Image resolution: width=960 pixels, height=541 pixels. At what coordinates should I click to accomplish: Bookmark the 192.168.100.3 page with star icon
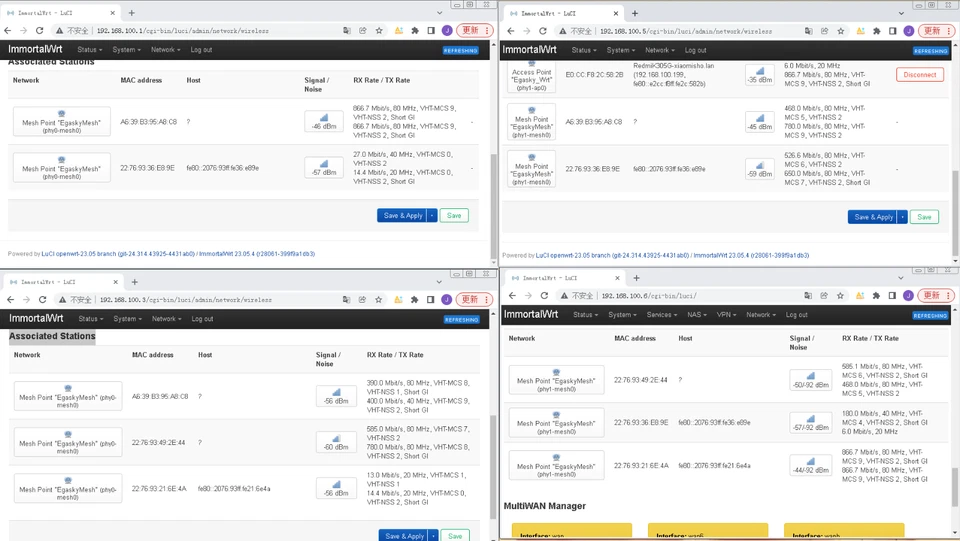[x=378, y=300]
